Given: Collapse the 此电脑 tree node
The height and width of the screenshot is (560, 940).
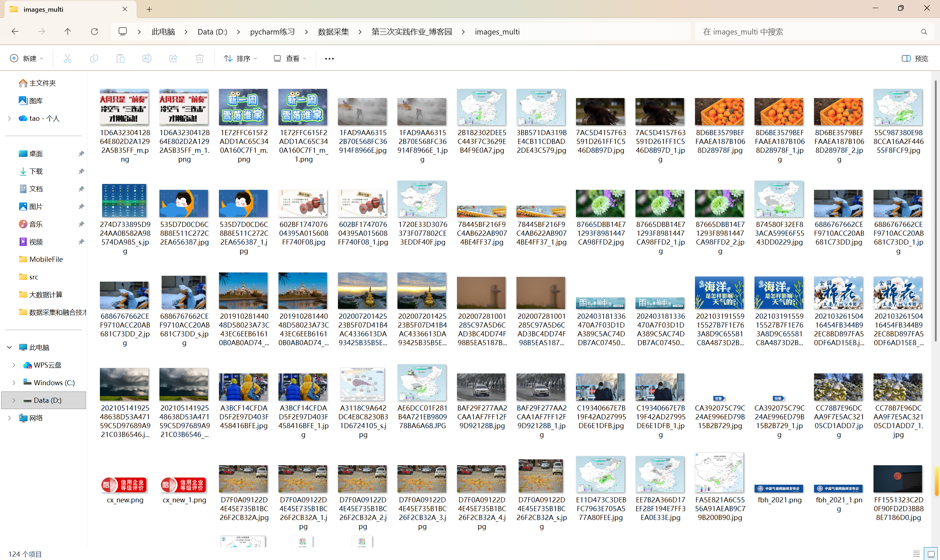Looking at the screenshot, I should [x=10, y=347].
